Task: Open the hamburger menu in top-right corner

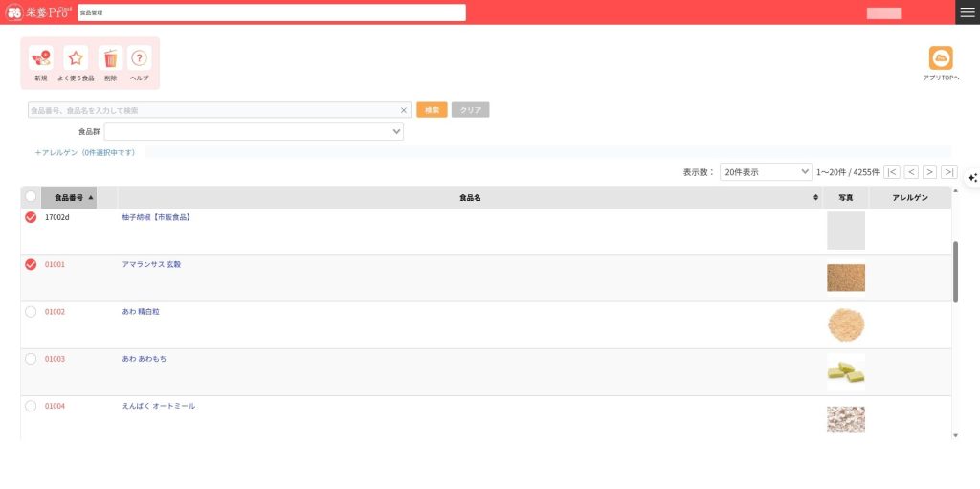Action: pos(968,12)
